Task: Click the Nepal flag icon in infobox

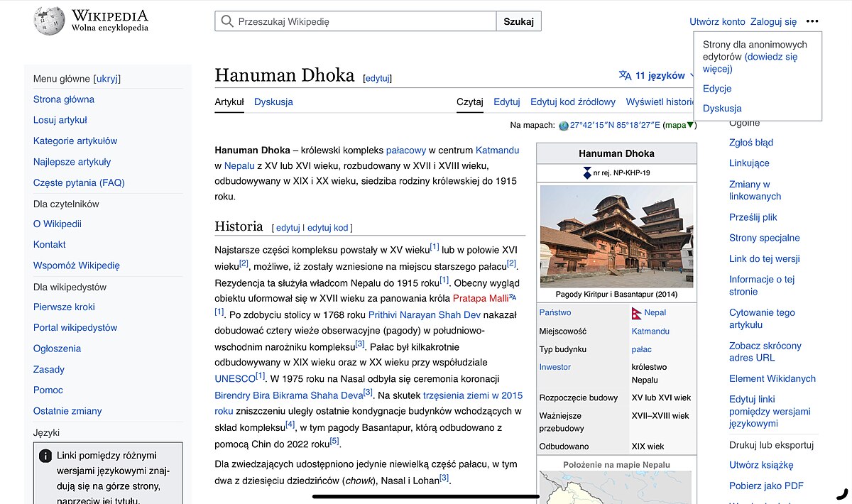Action: click(x=637, y=313)
